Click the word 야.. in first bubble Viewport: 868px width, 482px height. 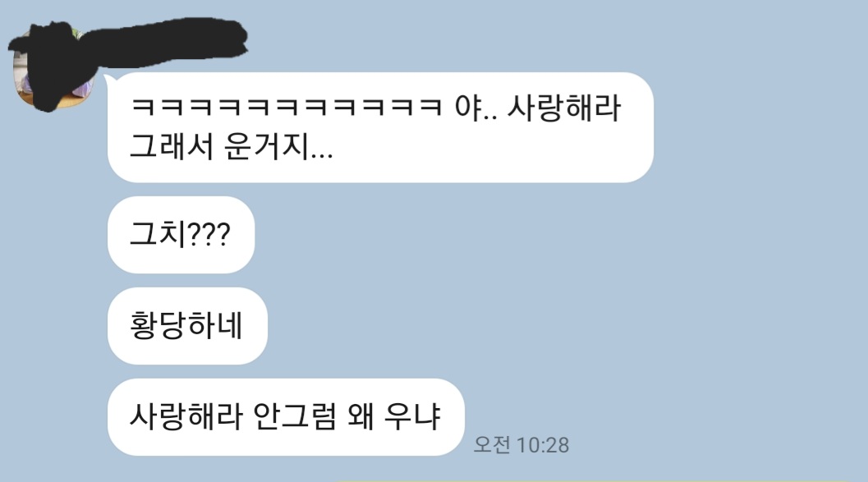[x=475, y=108]
